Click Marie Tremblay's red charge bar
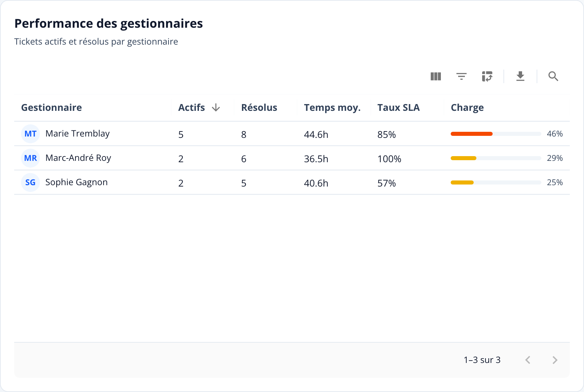Image resolution: width=584 pixels, height=392 pixels. pos(472,134)
